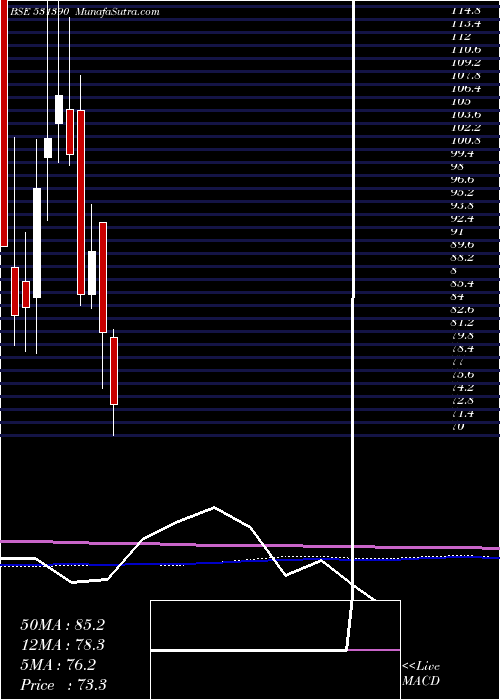Image resolution: width=500 pixels, height=700 pixels.
Task: Click the 71.4 price axis label
Action: click(464, 413)
